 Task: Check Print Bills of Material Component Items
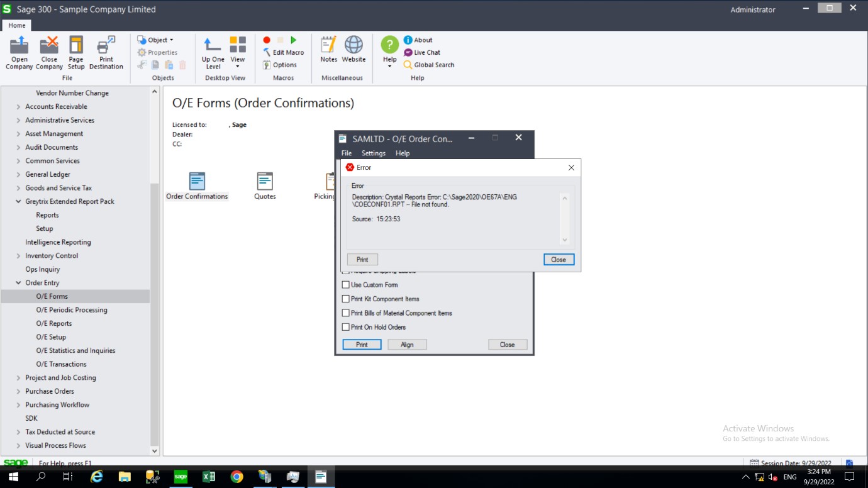click(x=345, y=313)
